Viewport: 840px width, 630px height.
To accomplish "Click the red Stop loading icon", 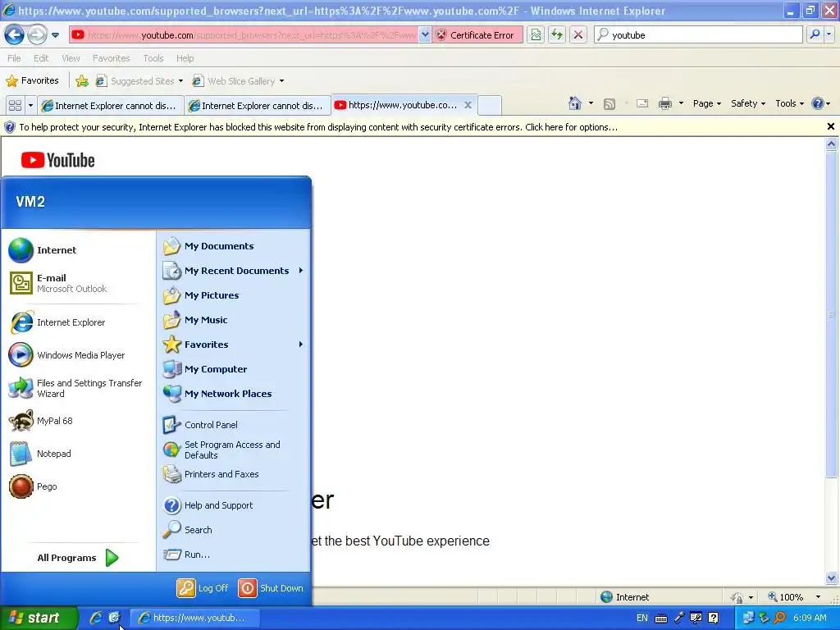I will 578,35.
